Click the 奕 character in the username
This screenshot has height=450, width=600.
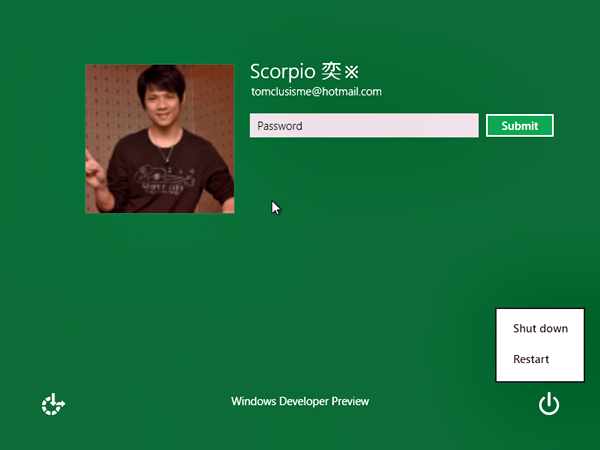click(x=332, y=72)
